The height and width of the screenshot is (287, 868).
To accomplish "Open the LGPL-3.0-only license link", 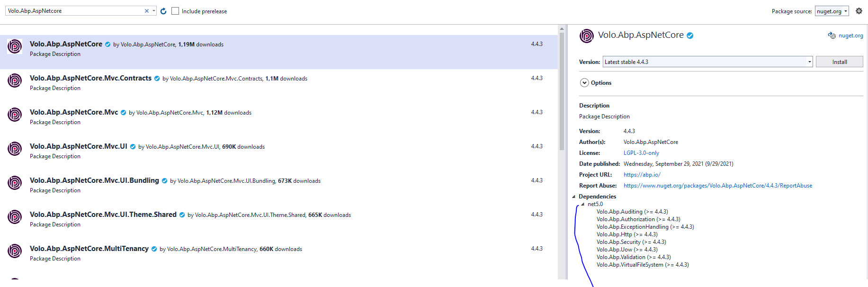I will [x=641, y=153].
